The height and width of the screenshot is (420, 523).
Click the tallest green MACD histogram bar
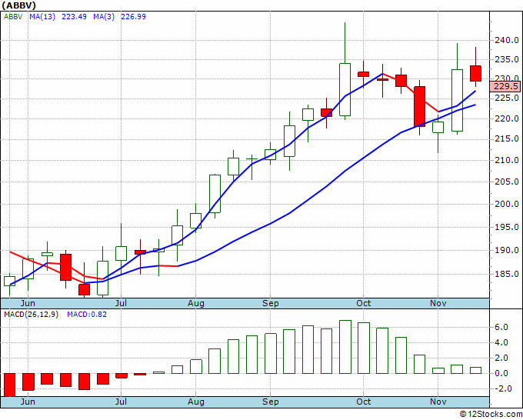click(x=345, y=347)
